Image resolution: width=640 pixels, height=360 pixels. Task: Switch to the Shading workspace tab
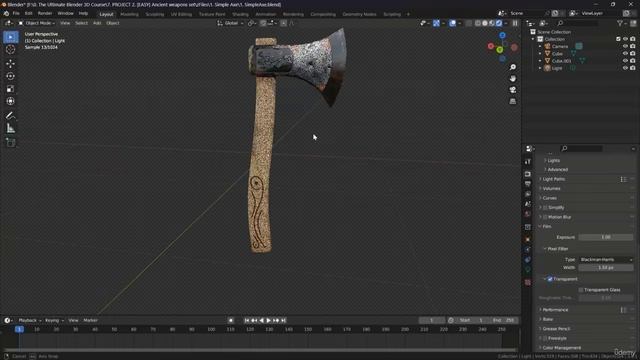click(240, 14)
